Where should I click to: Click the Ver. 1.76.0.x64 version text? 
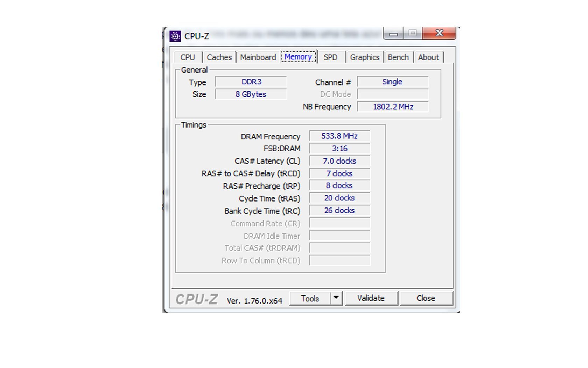254,301
